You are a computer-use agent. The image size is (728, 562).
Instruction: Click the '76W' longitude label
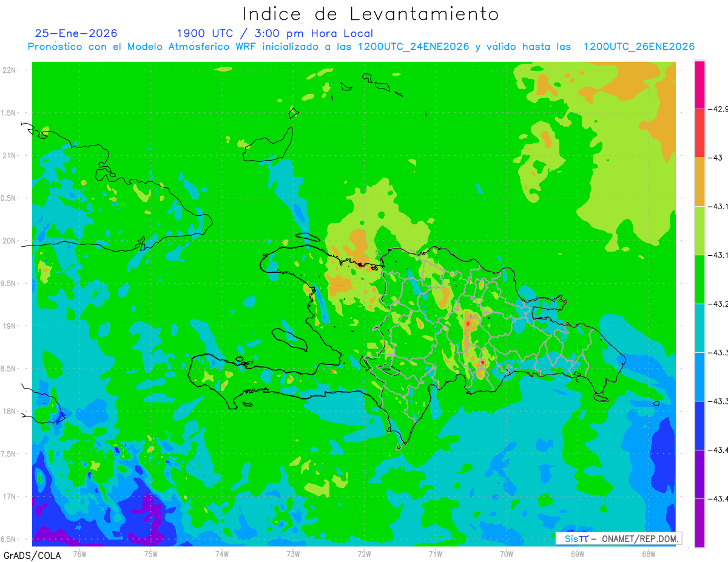point(79,554)
